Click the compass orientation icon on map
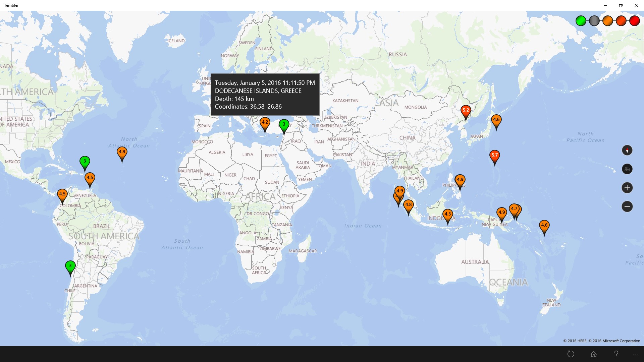Image resolution: width=644 pixels, height=362 pixels. pyautogui.click(x=627, y=150)
